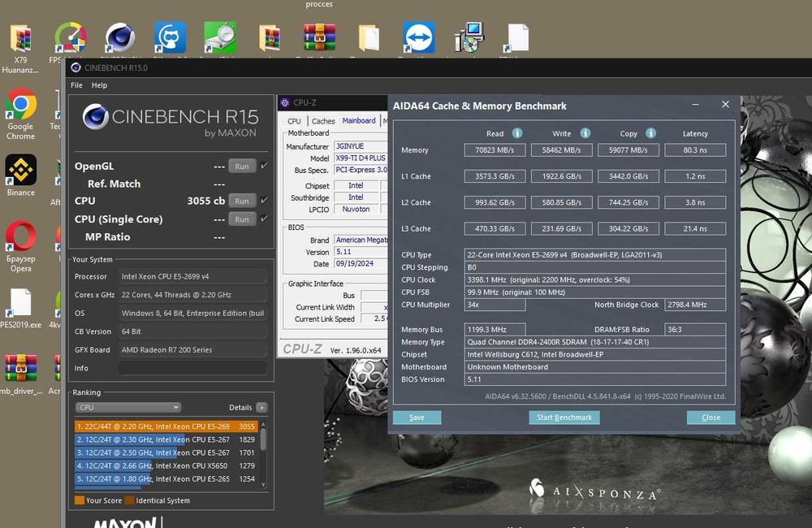Select ranking row 3 12C/24T 2.50 GHz

click(x=166, y=452)
